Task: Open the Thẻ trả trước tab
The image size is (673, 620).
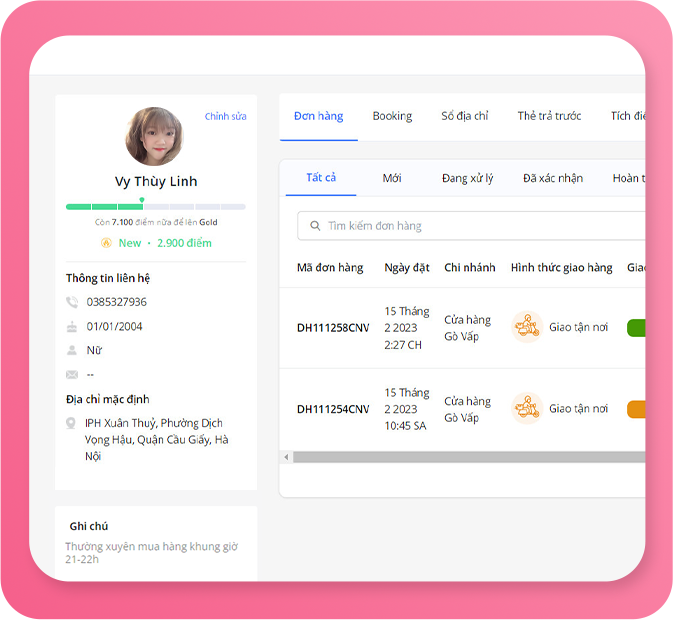Action: coord(549,116)
